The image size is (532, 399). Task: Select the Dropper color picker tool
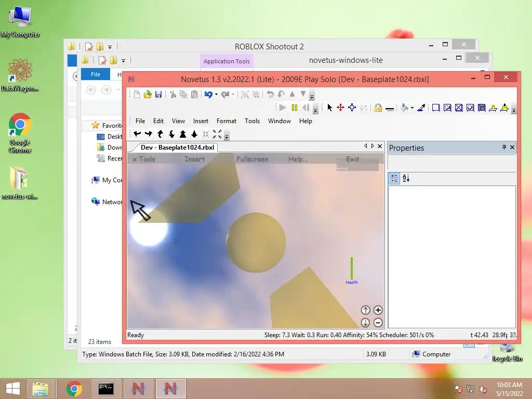[421, 108]
